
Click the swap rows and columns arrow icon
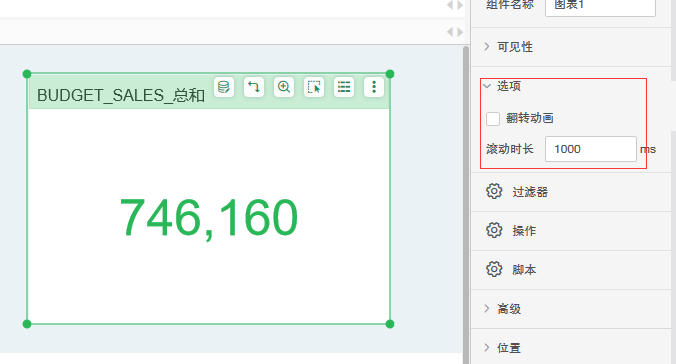coord(254,87)
